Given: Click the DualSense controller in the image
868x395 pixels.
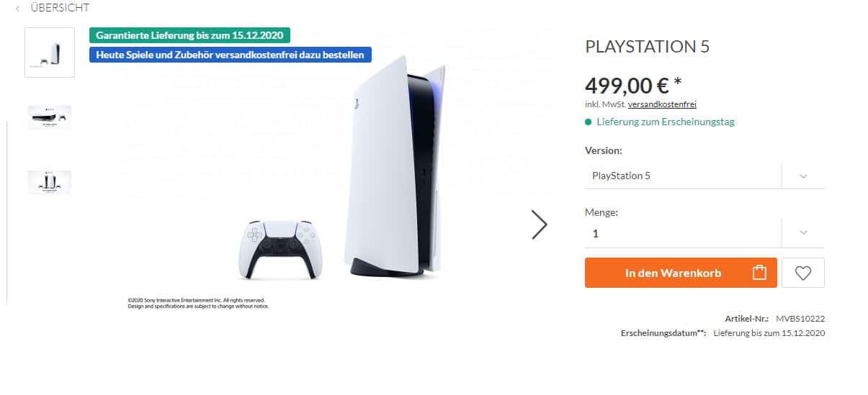Looking at the screenshot, I should (280, 248).
